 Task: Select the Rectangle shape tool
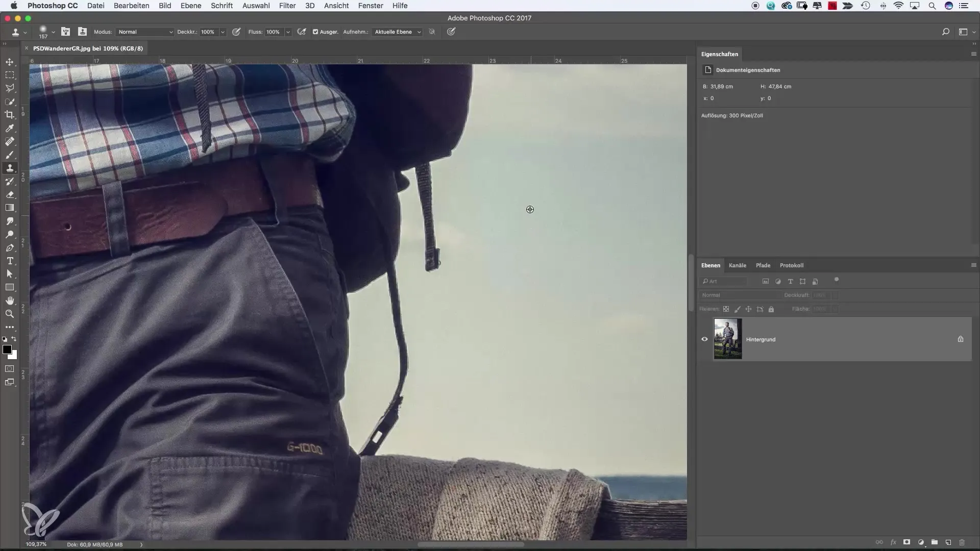coord(10,287)
